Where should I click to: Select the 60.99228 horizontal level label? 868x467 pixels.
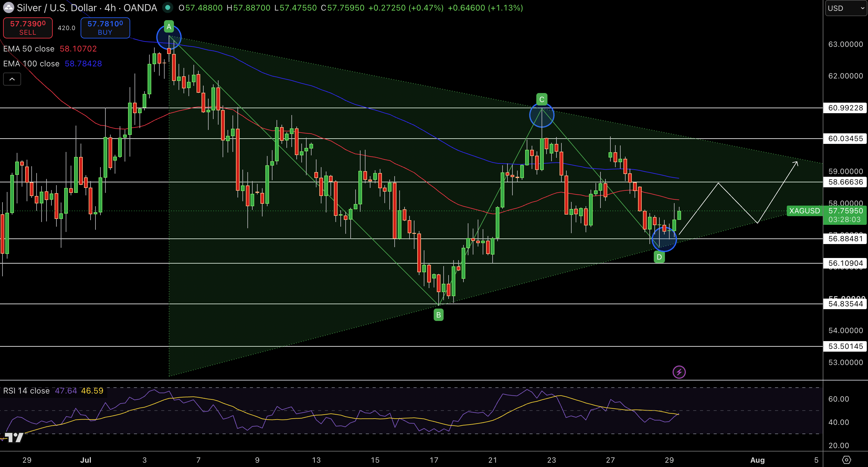(845, 108)
